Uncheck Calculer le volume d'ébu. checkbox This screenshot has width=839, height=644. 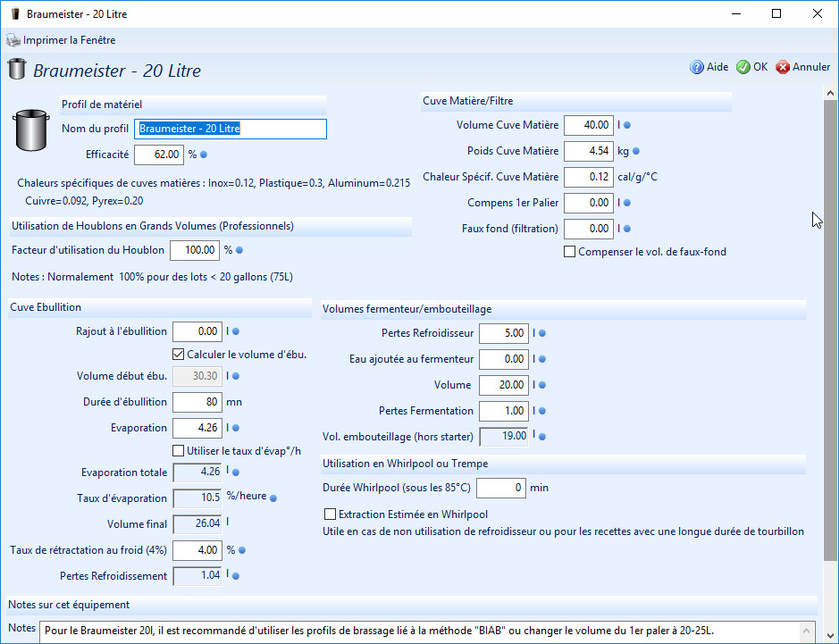pos(179,355)
